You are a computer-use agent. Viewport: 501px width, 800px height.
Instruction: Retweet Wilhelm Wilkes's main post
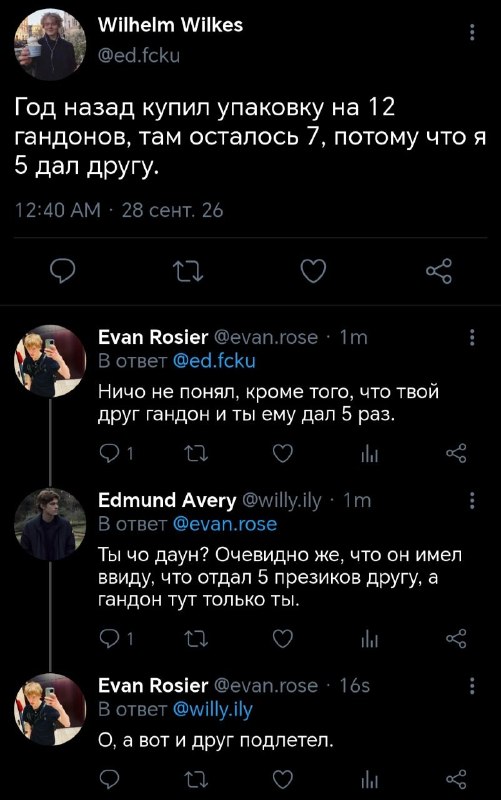click(188, 271)
